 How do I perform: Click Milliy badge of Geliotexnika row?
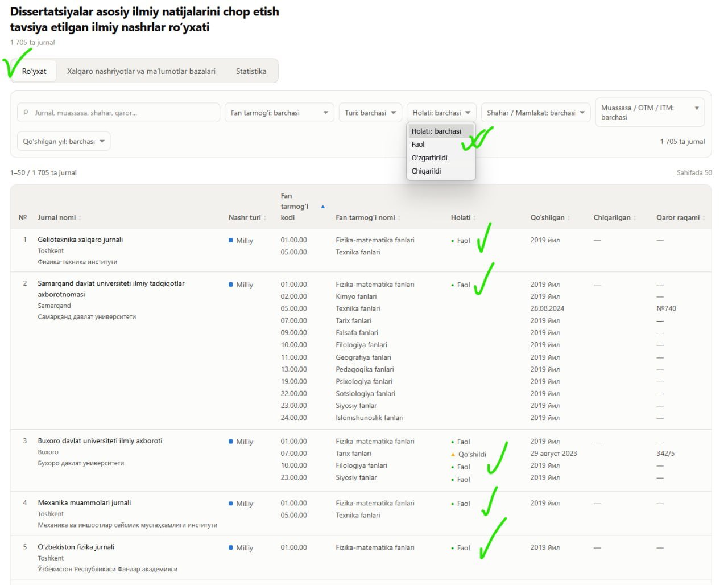click(241, 240)
